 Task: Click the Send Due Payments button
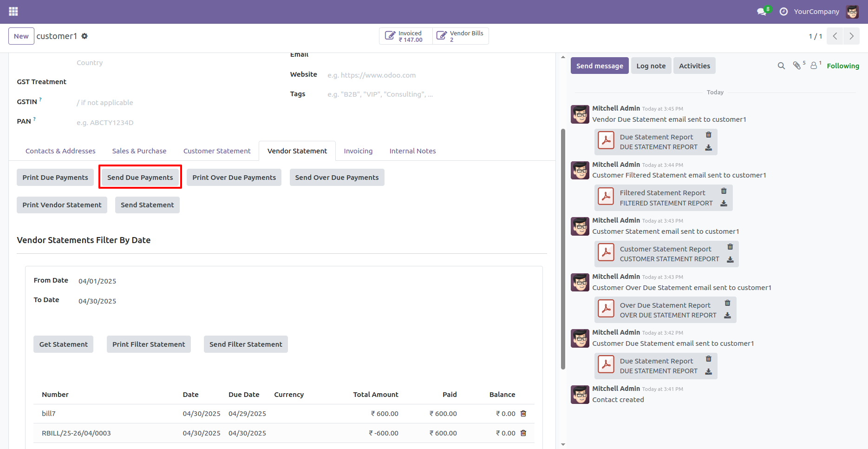140,177
